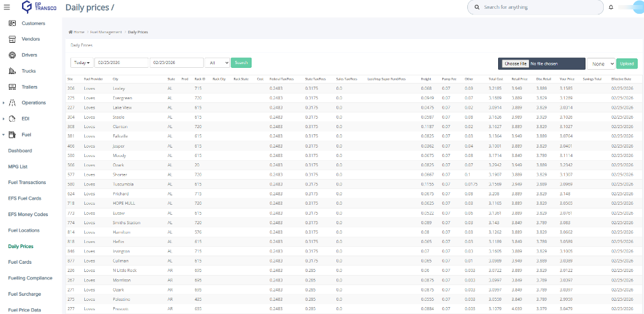
Task: Open MPG List menu item
Action: tap(18, 167)
